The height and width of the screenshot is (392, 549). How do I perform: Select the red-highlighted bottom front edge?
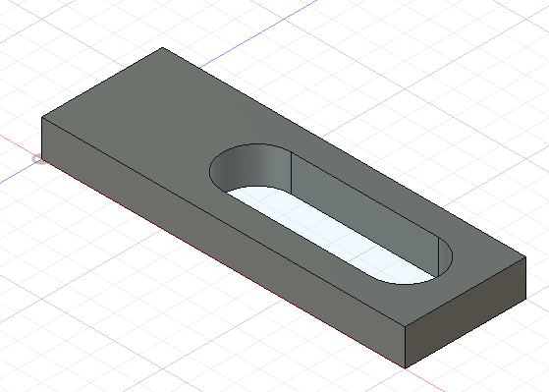(x=223, y=263)
